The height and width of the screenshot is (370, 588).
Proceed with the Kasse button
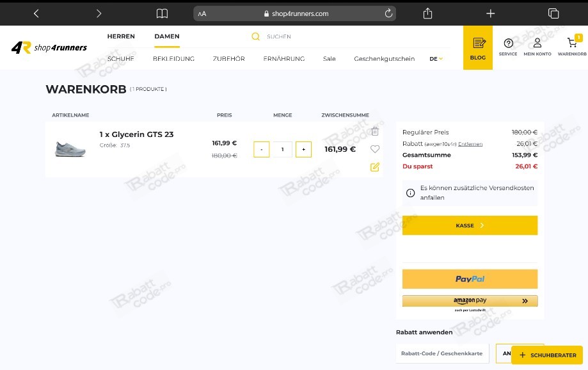point(470,225)
